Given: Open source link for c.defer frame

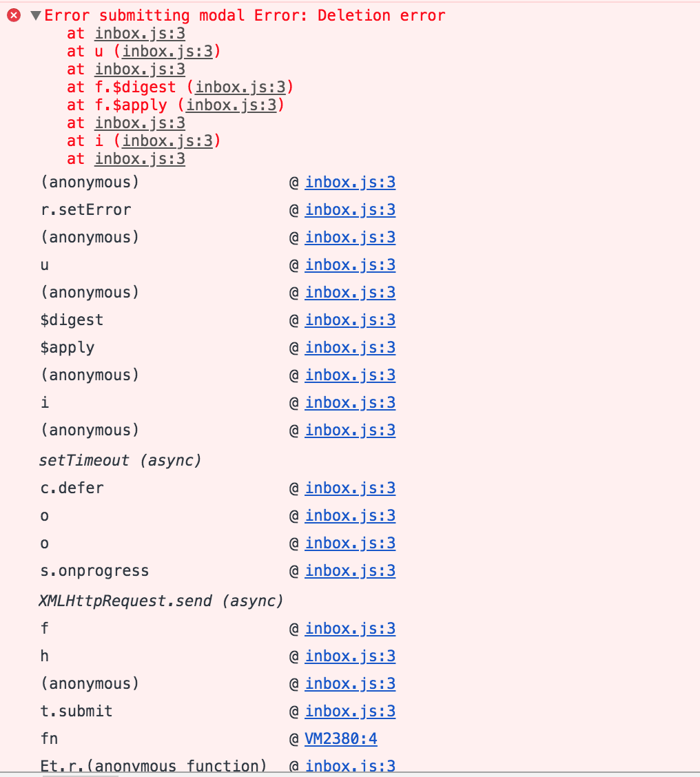Looking at the screenshot, I should pyautogui.click(x=350, y=488).
